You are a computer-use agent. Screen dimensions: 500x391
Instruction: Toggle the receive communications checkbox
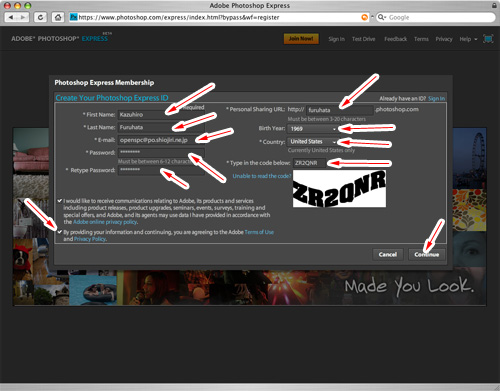[60, 201]
